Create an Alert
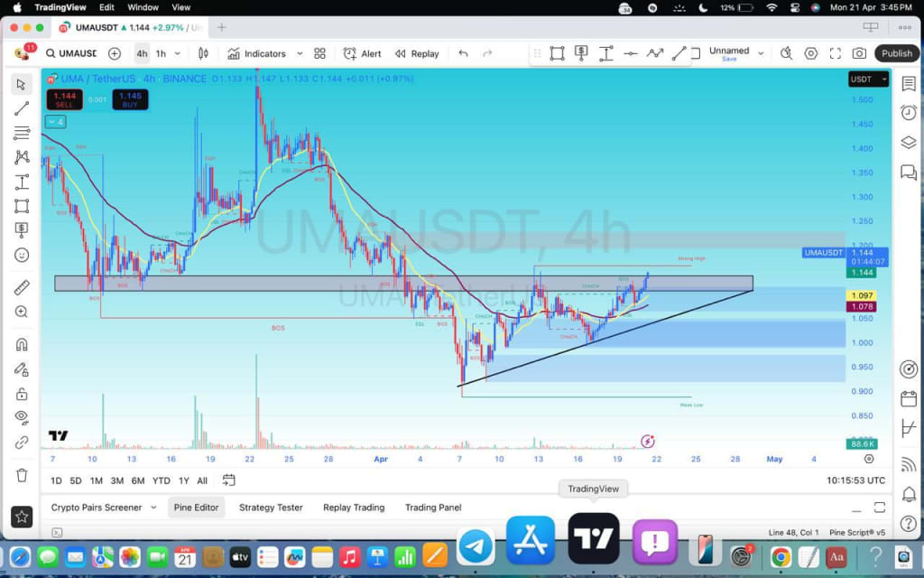Viewport: 924px width, 578px height. [x=363, y=53]
